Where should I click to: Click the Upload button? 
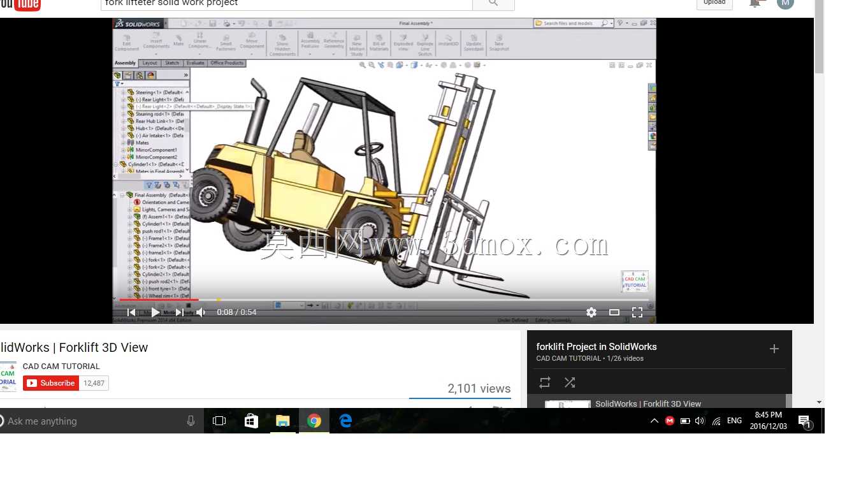714,3
